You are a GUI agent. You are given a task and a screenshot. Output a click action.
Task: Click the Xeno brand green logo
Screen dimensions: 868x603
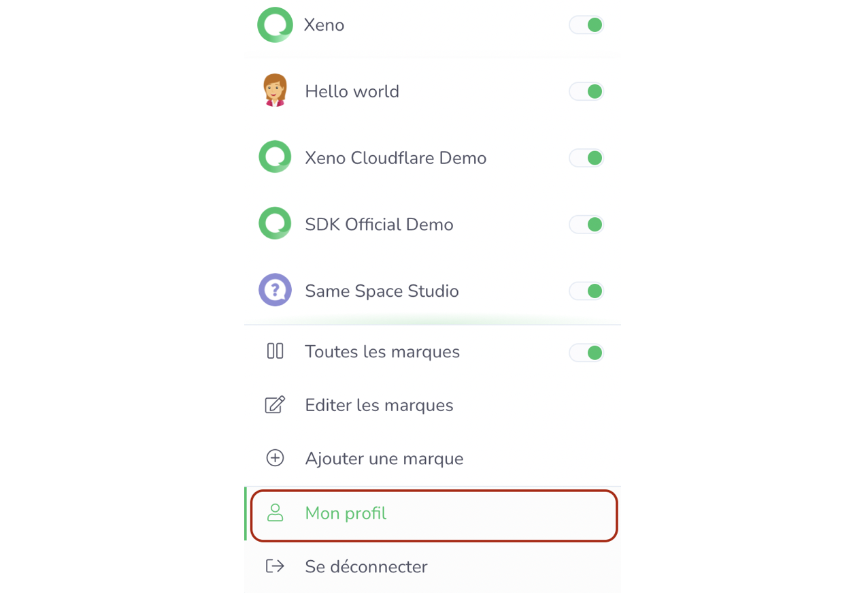click(x=275, y=25)
